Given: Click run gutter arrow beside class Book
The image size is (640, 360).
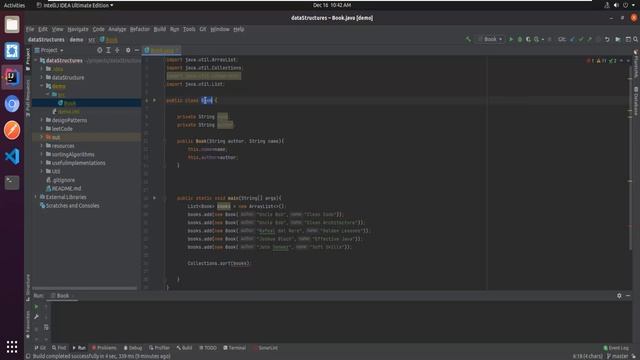Looking at the screenshot, I should coord(155,100).
